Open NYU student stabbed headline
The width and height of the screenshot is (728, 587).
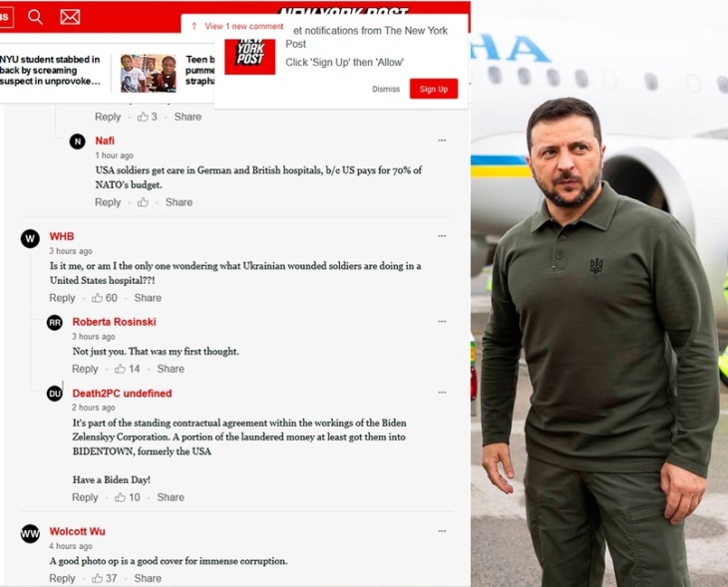(50, 70)
